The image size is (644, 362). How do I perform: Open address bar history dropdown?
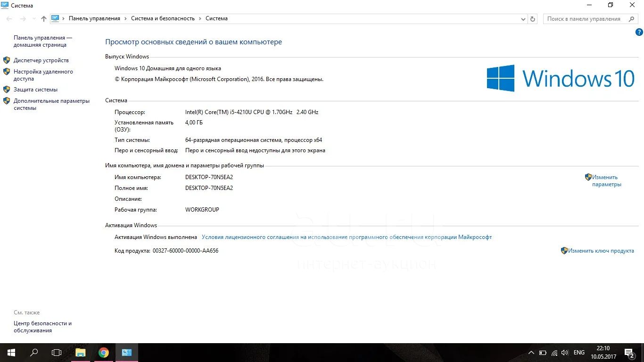pyautogui.click(x=523, y=19)
